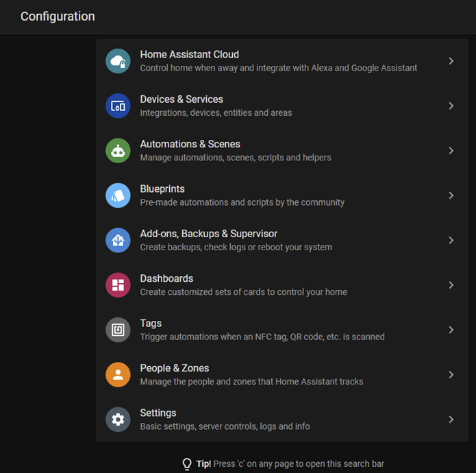Select the Blueprints title text
Viewport: 476px width, 473px height.
(x=162, y=189)
